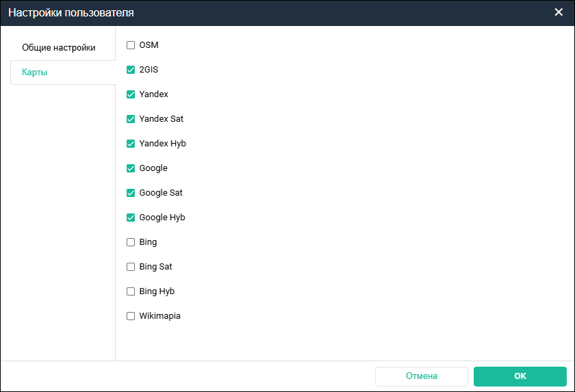Click the Отмена cancel button

coord(421,376)
